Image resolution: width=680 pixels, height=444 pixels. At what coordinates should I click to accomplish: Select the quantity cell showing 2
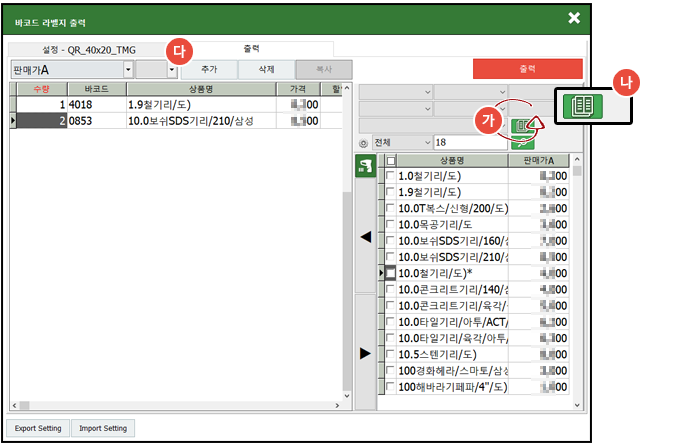(x=42, y=121)
